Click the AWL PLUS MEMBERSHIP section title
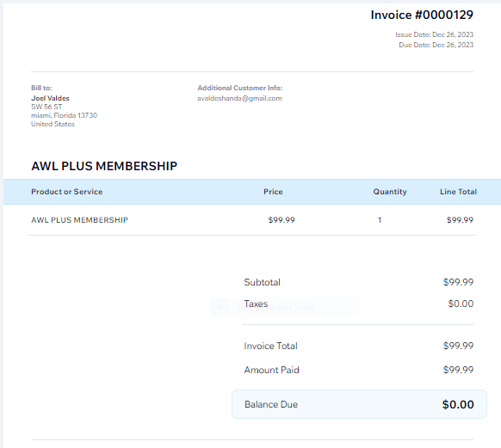 click(x=104, y=166)
